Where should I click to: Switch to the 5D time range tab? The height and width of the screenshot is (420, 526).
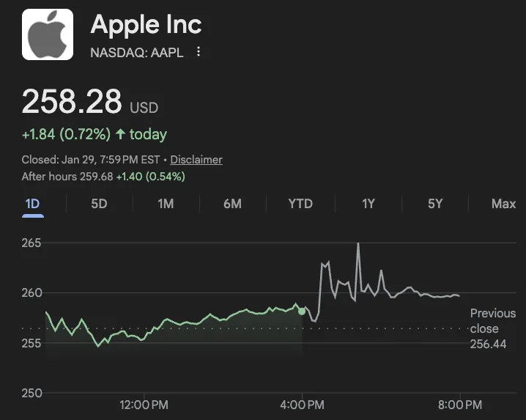coord(99,204)
